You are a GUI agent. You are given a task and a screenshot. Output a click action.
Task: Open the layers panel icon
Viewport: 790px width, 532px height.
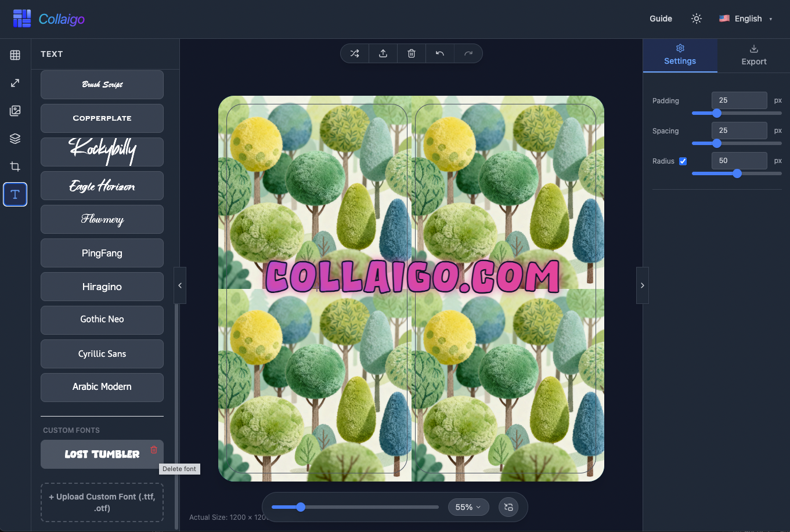click(15, 139)
